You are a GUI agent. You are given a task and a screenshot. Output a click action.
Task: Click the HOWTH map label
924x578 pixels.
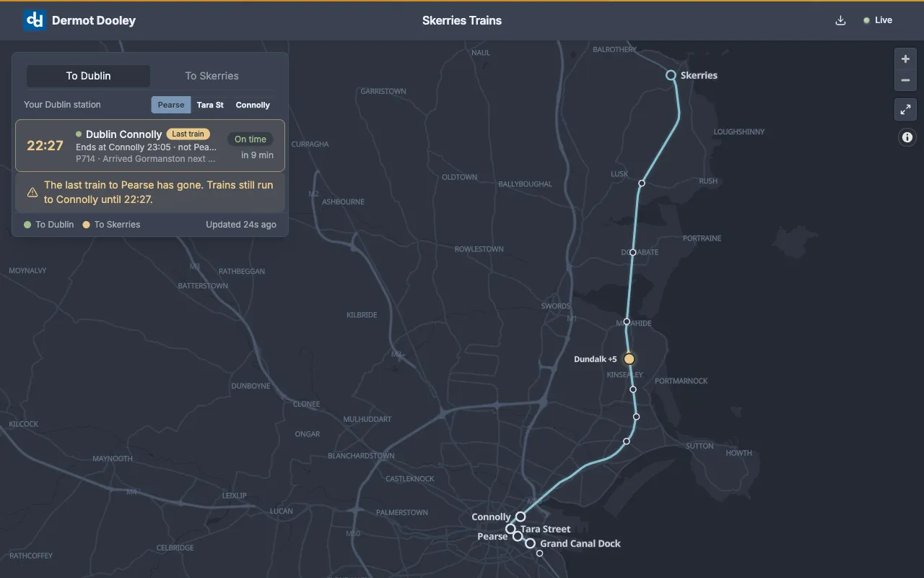[738, 453]
